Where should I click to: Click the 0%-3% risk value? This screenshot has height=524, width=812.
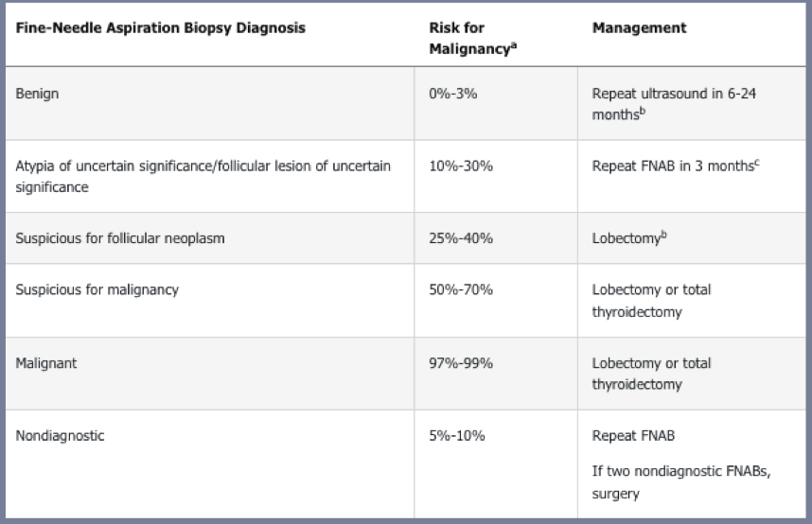click(x=452, y=94)
